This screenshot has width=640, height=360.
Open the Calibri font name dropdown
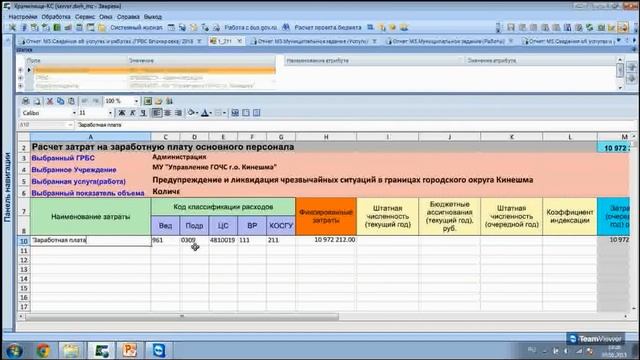point(74,113)
